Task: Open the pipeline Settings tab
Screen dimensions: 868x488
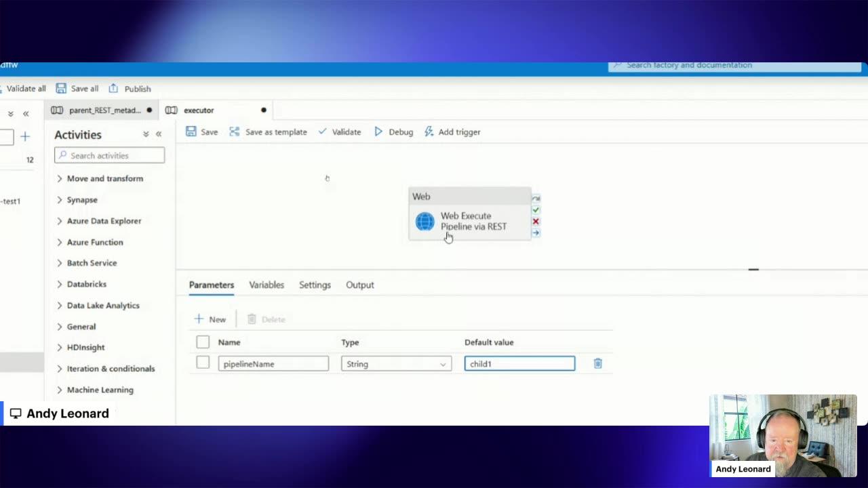Action: 315,285
